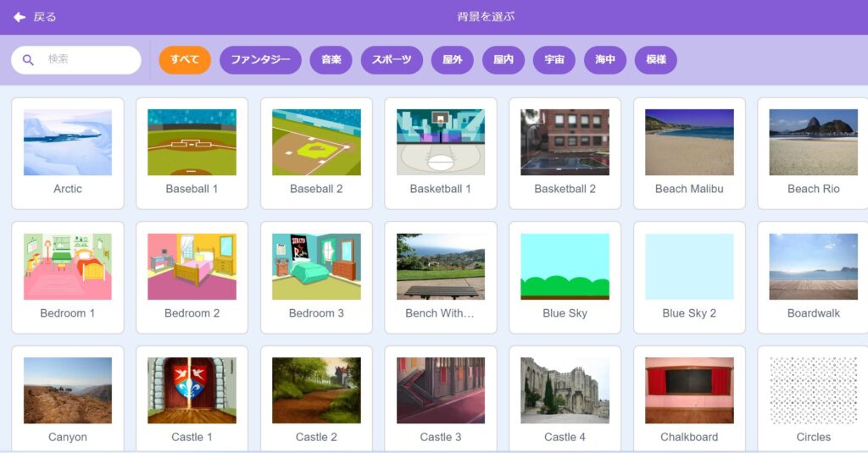Image resolution: width=868 pixels, height=453 pixels.
Task: Click the 'Beach Malibu' label text
Action: (689, 189)
